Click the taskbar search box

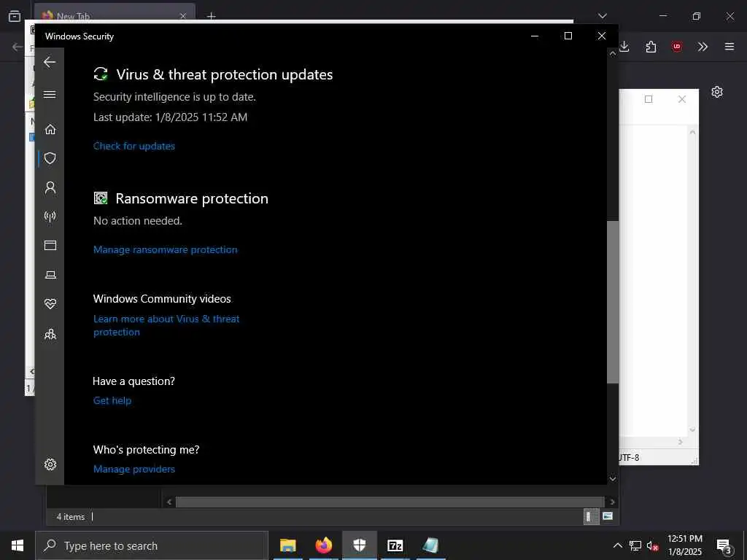pos(152,545)
